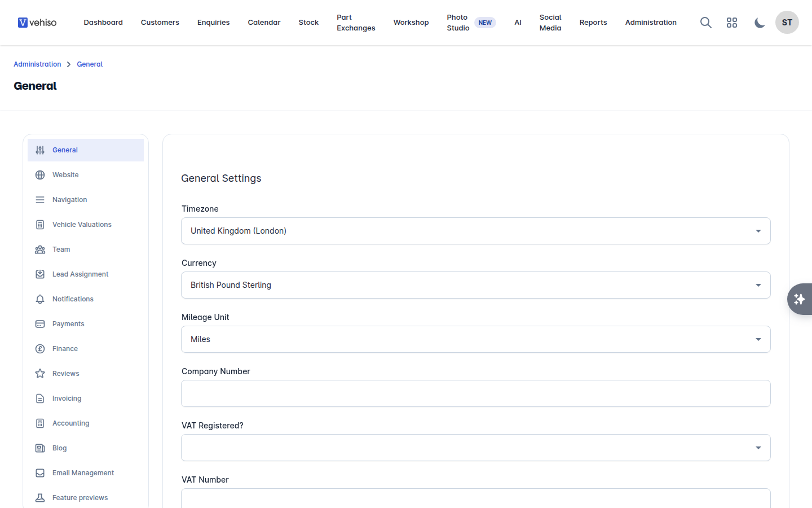Go to Stock in top navigation
This screenshot has width=812, height=508.
(308, 23)
